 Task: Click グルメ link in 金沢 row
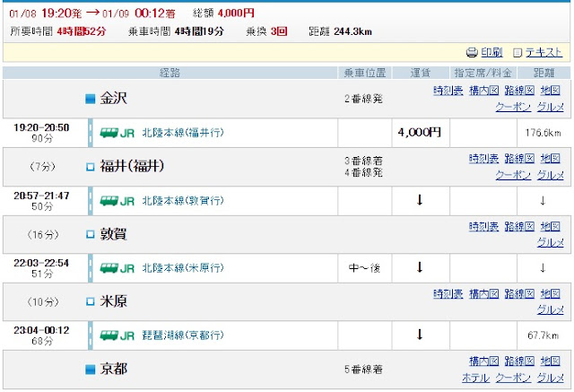coord(550,107)
